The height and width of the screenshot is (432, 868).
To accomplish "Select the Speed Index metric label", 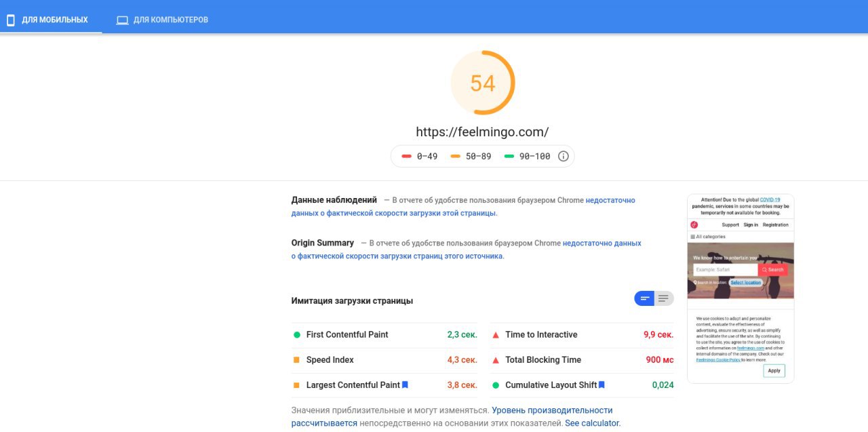I will click(x=330, y=359).
